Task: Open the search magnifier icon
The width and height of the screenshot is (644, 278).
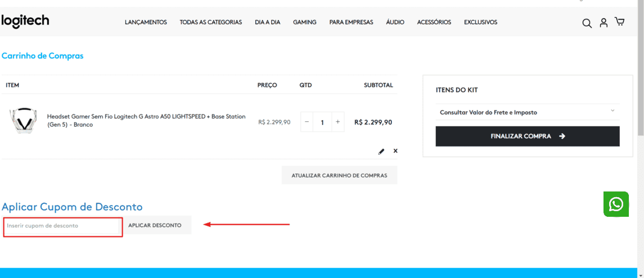Action: tap(587, 24)
